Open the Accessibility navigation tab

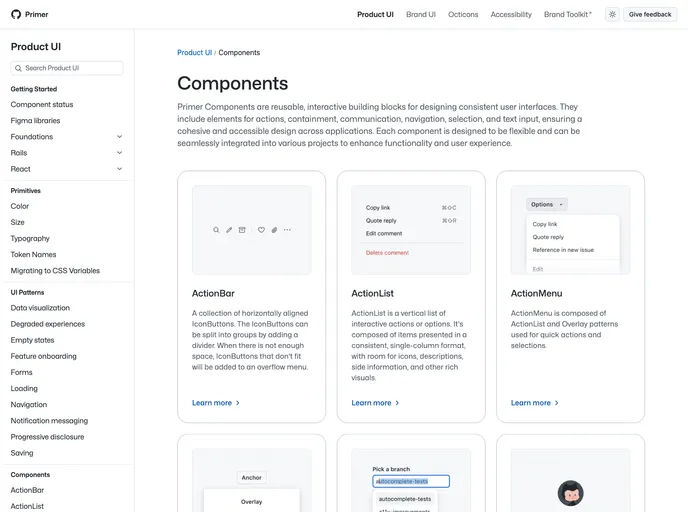(x=511, y=14)
